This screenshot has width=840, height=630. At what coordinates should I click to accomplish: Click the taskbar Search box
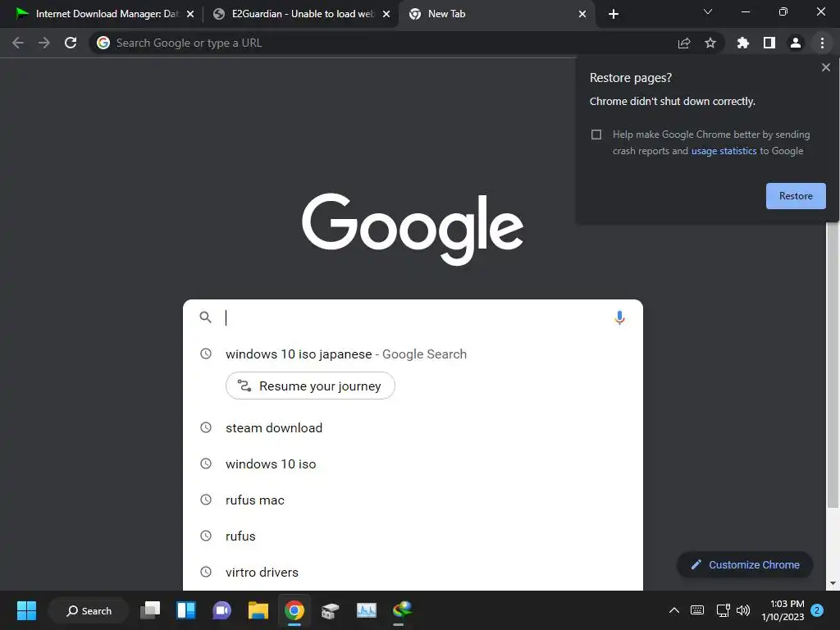pos(89,610)
